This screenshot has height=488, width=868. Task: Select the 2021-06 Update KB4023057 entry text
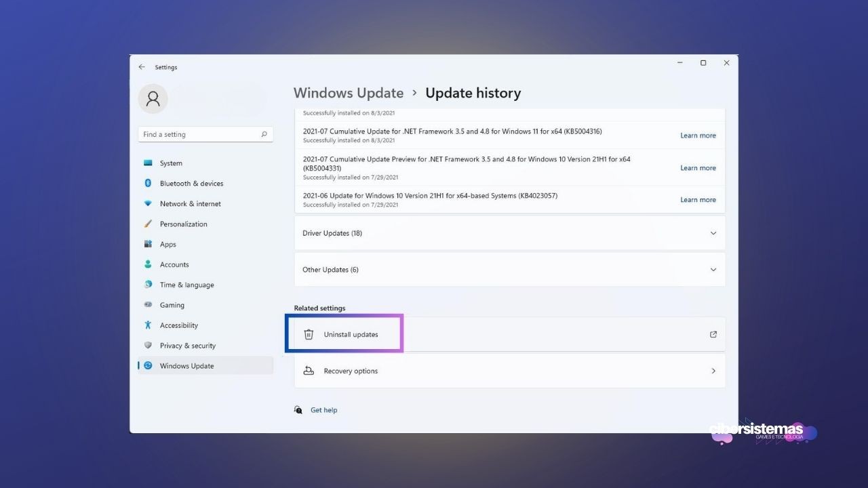click(x=430, y=196)
